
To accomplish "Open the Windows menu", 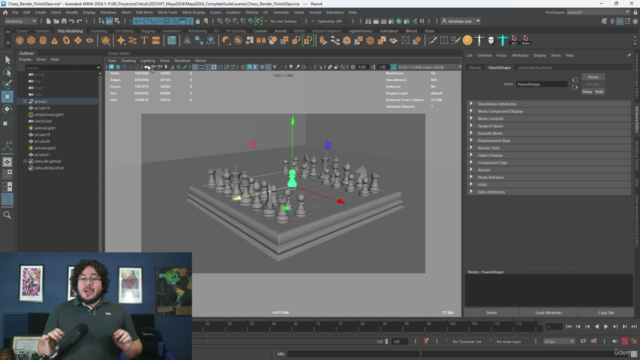I will [108, 13].
